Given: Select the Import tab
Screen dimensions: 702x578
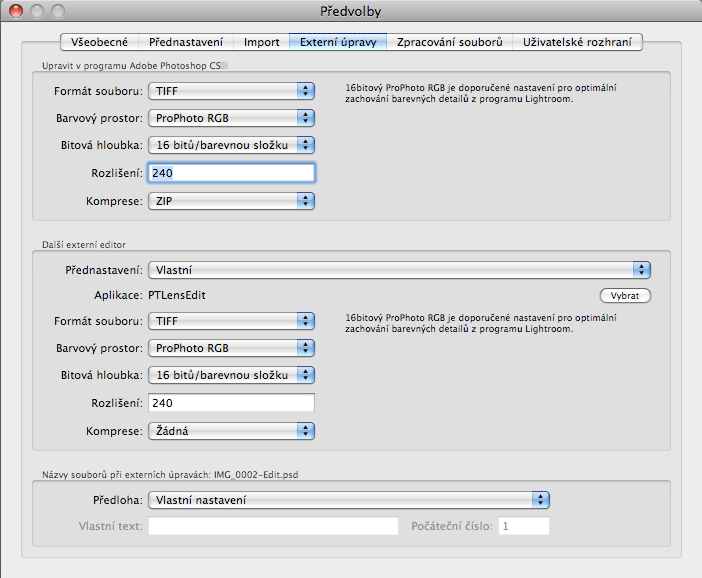Looking at the screenshot, I should click(x=261, y=42).
